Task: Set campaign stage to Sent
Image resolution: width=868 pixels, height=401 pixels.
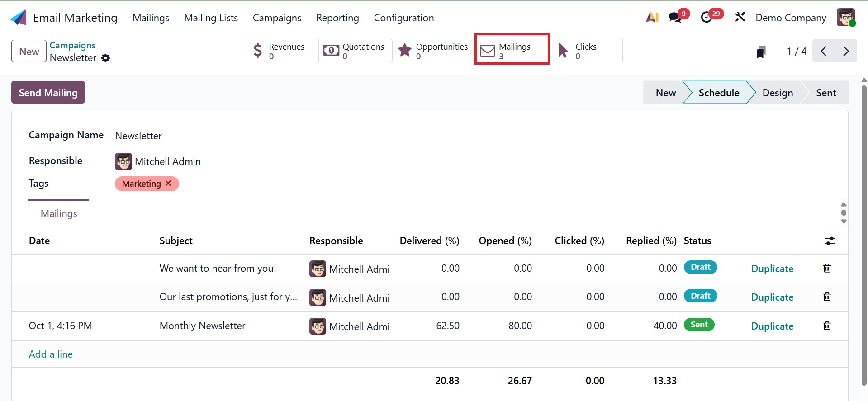Action: click(825, 93)
